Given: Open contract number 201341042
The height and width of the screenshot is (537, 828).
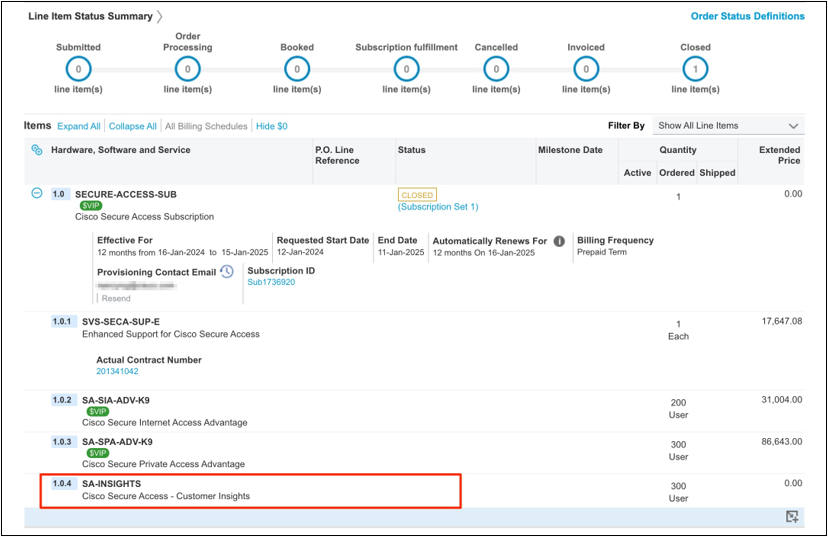Looking at the screenshot, I should tap(117, 371).
